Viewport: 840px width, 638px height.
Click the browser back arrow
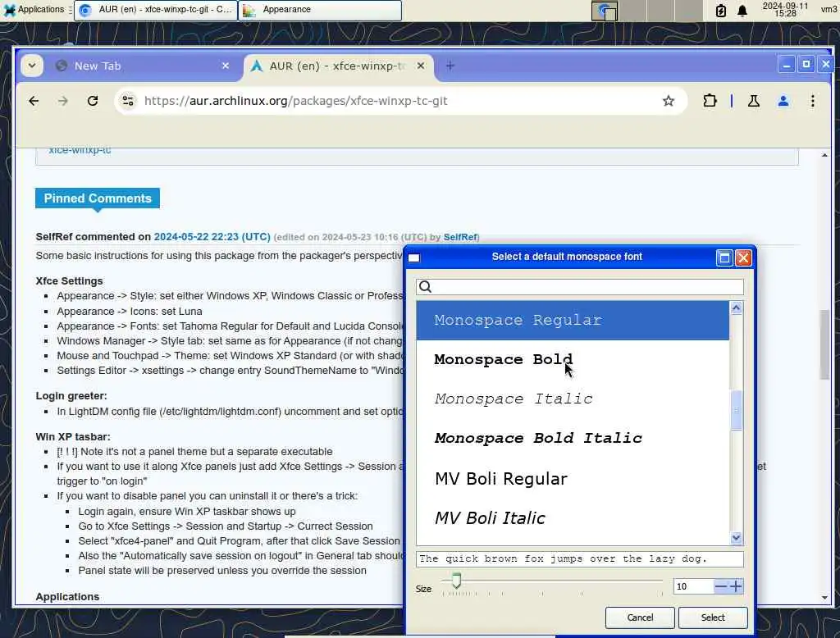(x=34, y=101)
